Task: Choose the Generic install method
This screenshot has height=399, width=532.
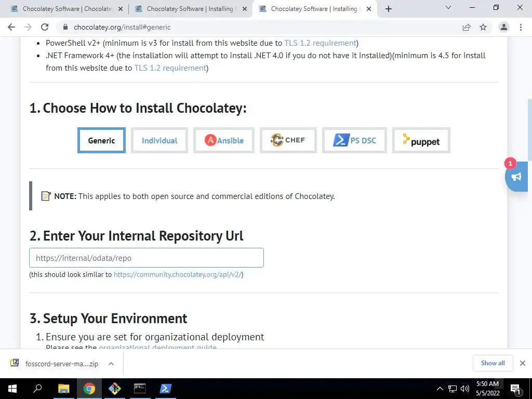Action: pos(101,140)
